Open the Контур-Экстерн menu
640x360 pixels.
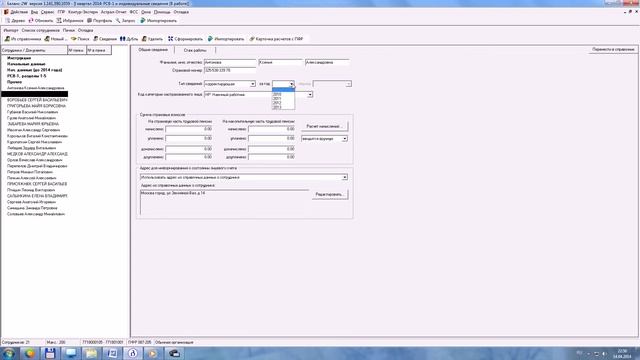point(83,12)
